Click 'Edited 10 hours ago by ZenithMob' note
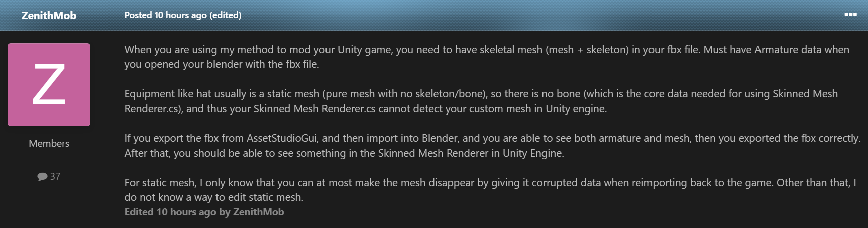This screenshot has height=228, width=868. click(x=204, y=212)
